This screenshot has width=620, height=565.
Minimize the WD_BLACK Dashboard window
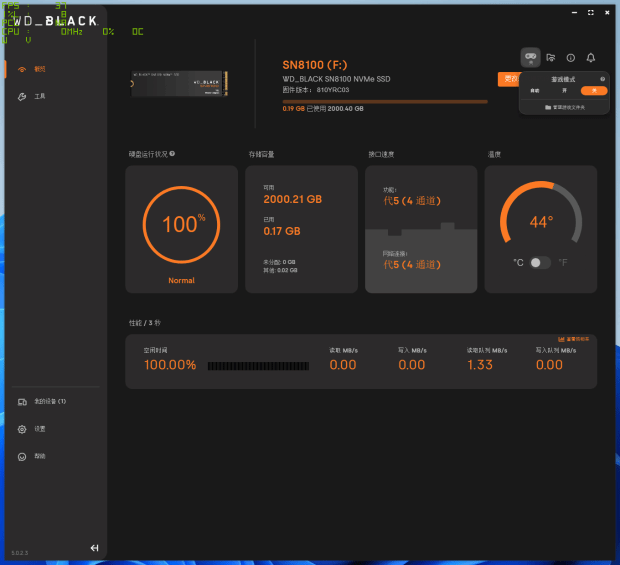pyautogui.click(x=574, y=13)
